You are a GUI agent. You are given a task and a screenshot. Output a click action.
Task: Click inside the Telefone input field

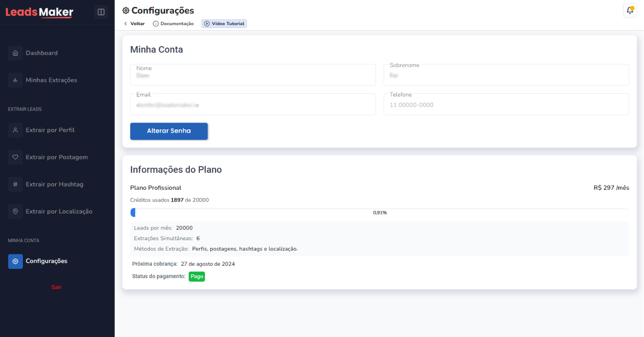506,104
